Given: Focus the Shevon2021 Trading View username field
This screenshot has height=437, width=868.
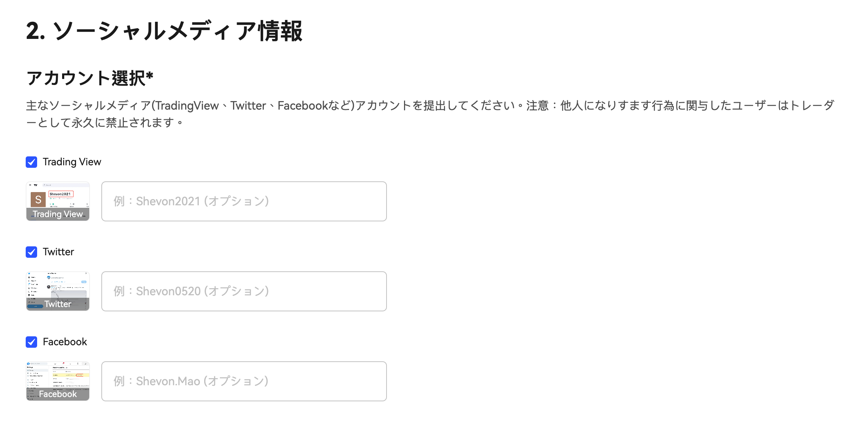Looking at the screenshot, I should point(244,201).
